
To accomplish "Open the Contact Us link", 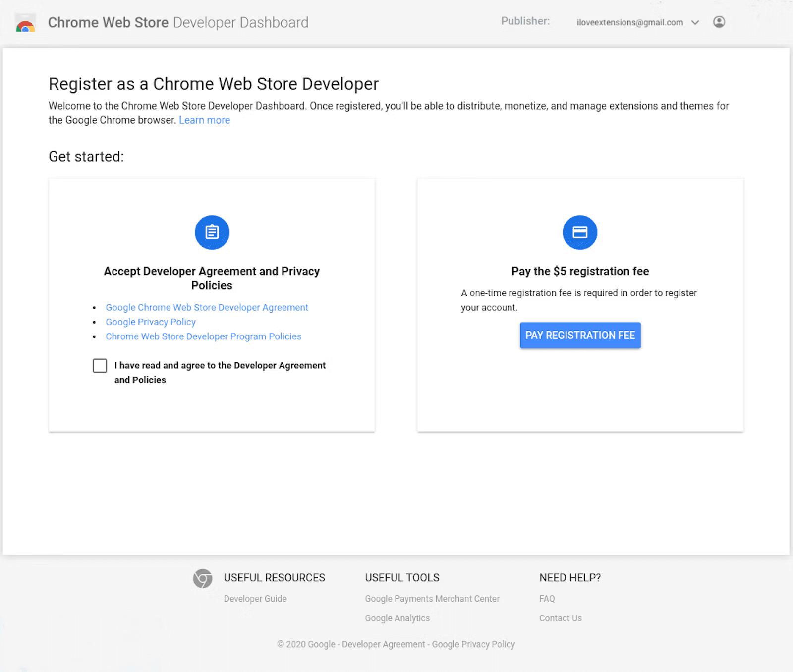I will [561, 618].
